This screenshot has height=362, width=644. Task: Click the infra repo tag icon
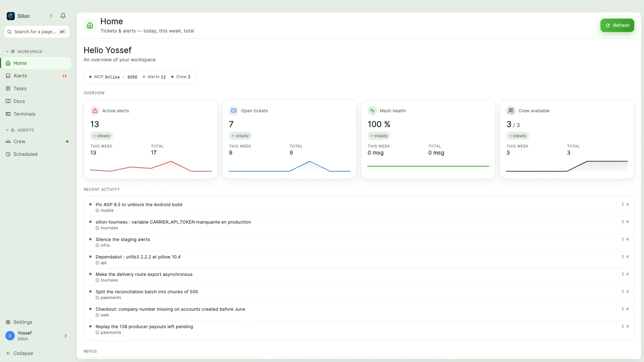click(97, 245)
